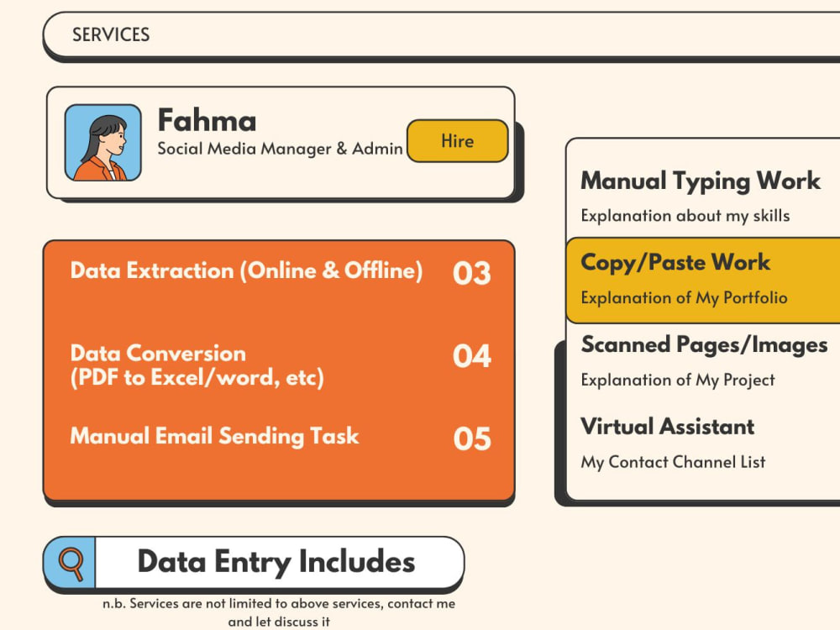840x630 pixels.
Task: Select the SERVICES header bar
Action: click(x=442, y=34)
